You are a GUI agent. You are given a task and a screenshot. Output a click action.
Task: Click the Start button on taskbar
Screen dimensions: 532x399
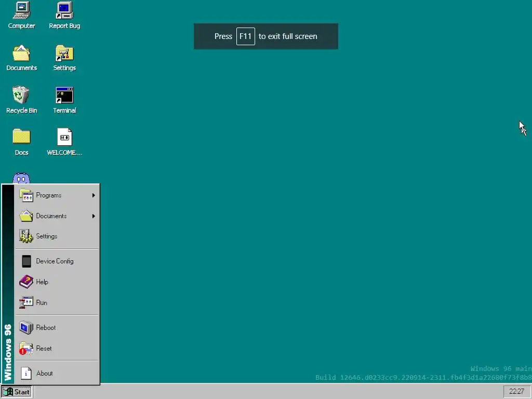pos(16,392)
